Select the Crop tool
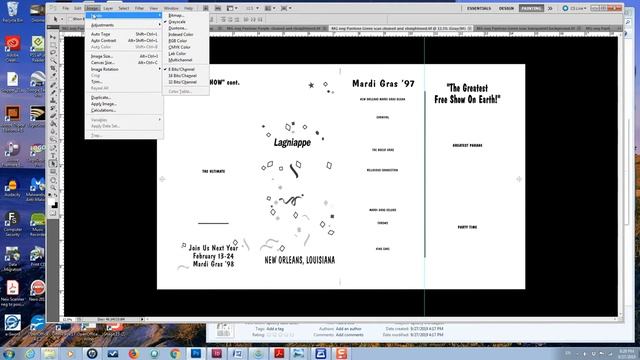Viewport: 640px width, 360px height. (x=53, y=69)
